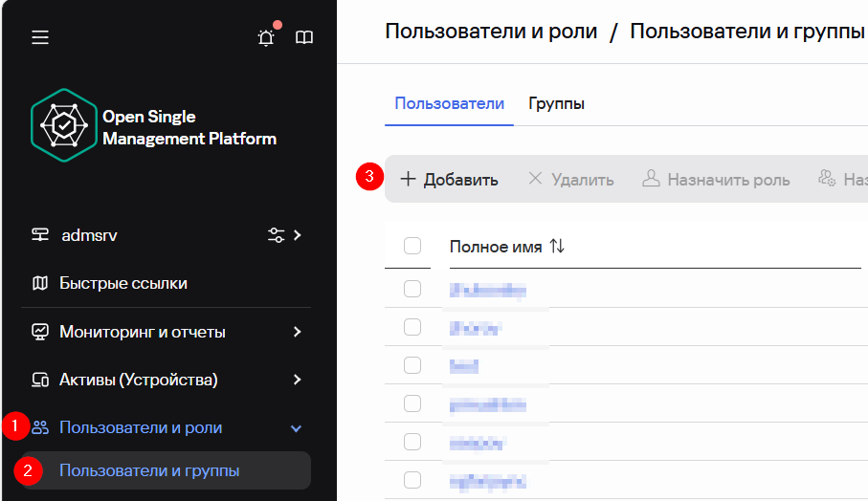
Task: Click the Назначить роль button
Action: (716, 180)
